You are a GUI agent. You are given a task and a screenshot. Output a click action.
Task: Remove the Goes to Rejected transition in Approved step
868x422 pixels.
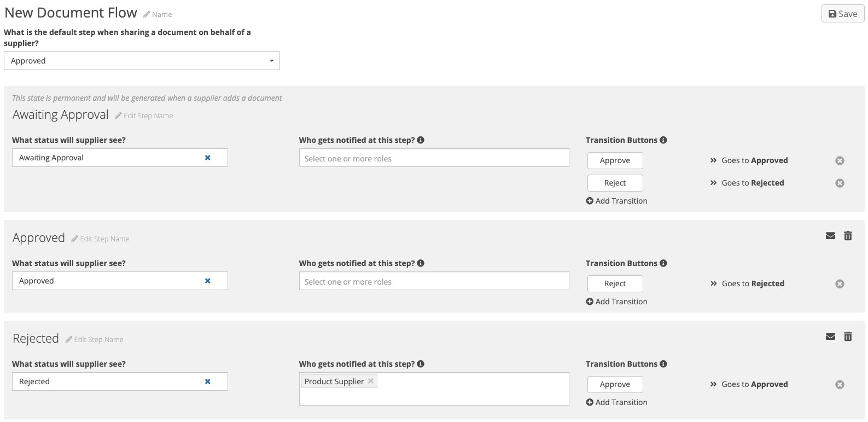point(840,284)
